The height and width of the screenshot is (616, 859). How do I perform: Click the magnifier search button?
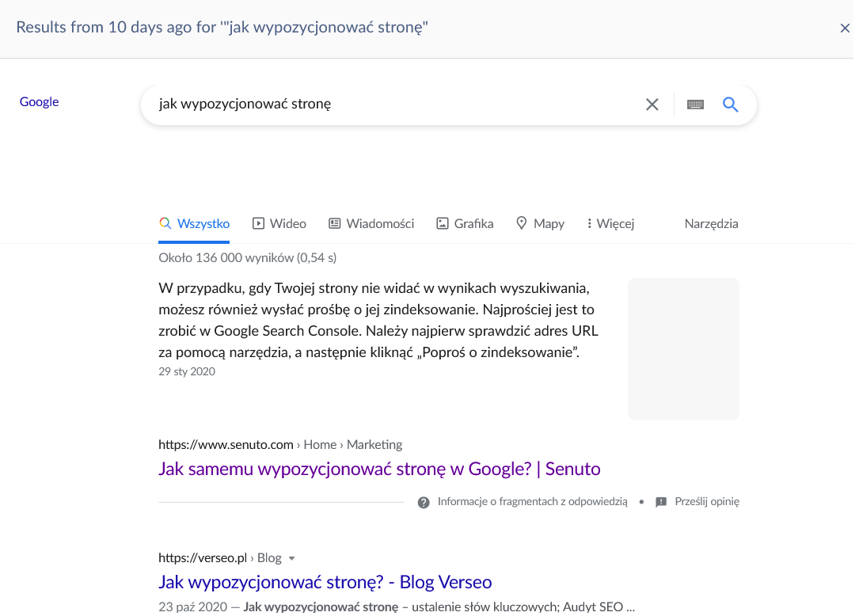[730, 105]
